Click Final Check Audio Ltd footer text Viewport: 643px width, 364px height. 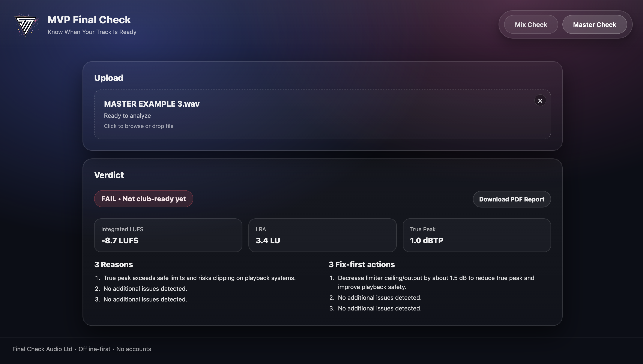(x=42, y=349)
